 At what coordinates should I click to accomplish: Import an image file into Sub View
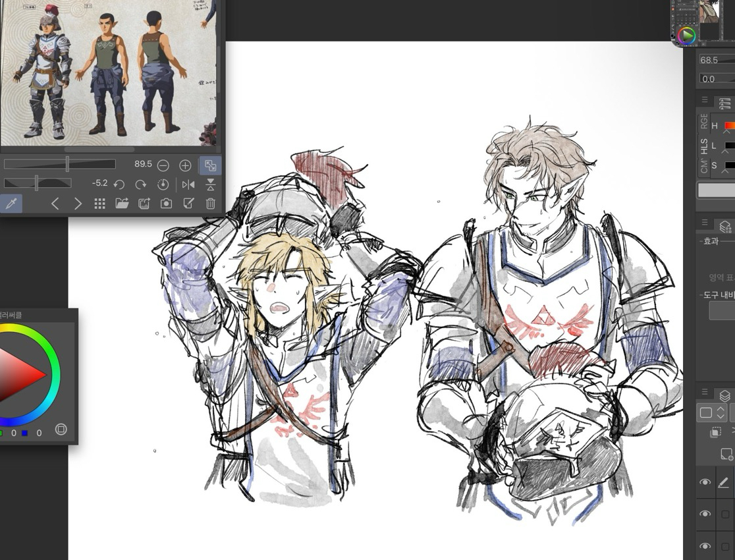122,204
